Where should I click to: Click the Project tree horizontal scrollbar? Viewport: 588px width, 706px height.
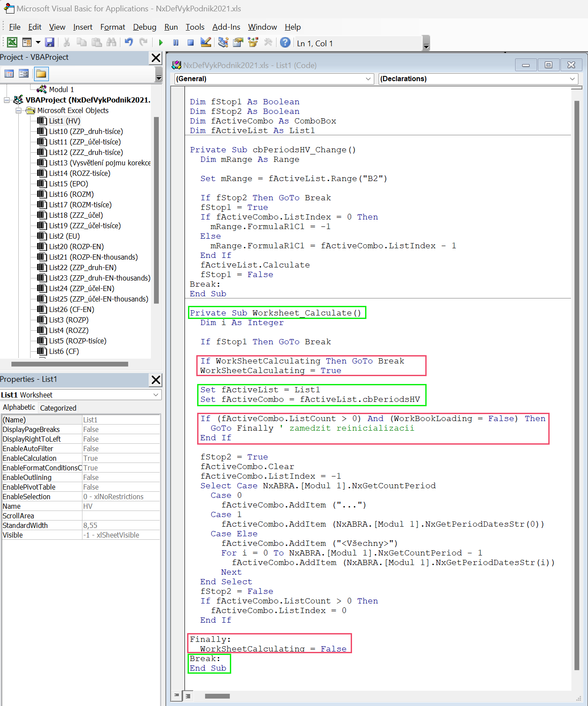[70, 364]
